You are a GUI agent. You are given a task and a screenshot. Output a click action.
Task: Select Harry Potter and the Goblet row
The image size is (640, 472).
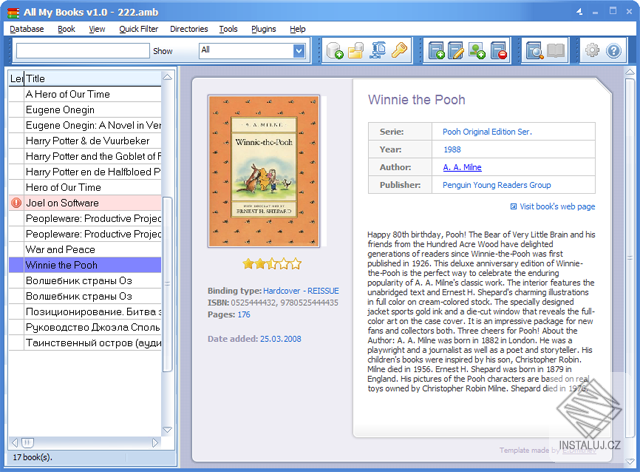tap(85, 156)
